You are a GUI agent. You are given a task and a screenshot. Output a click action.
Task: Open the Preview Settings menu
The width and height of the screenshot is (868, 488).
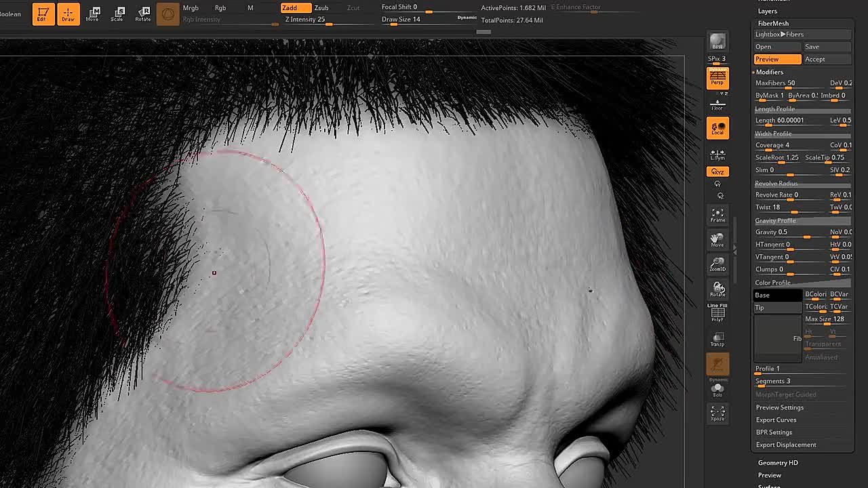[780, 407]
